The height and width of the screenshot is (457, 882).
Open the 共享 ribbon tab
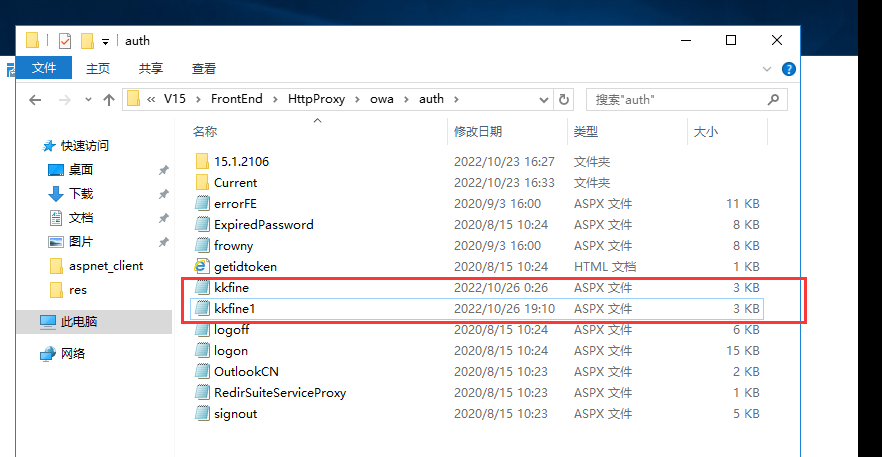(x=151, y=69)
